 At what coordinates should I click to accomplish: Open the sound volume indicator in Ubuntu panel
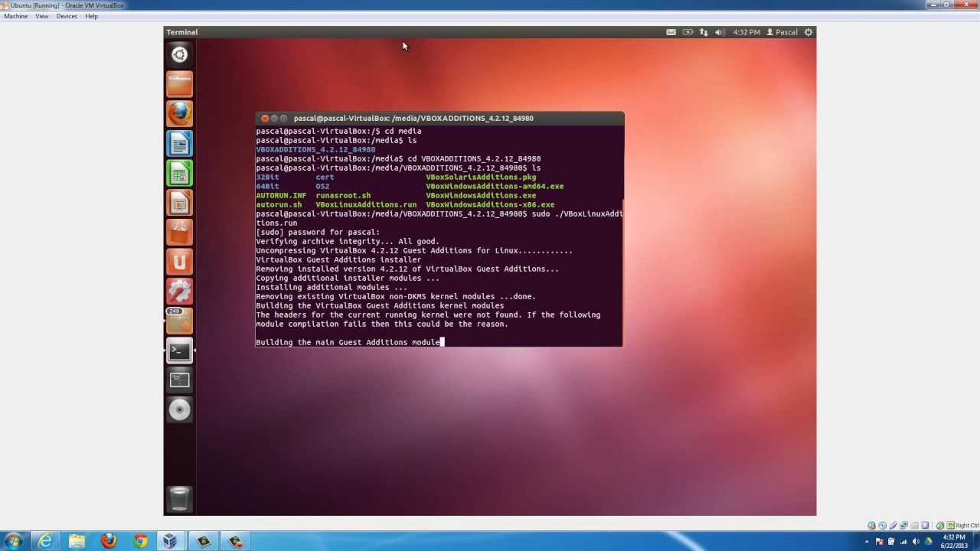tap(719, 32)
